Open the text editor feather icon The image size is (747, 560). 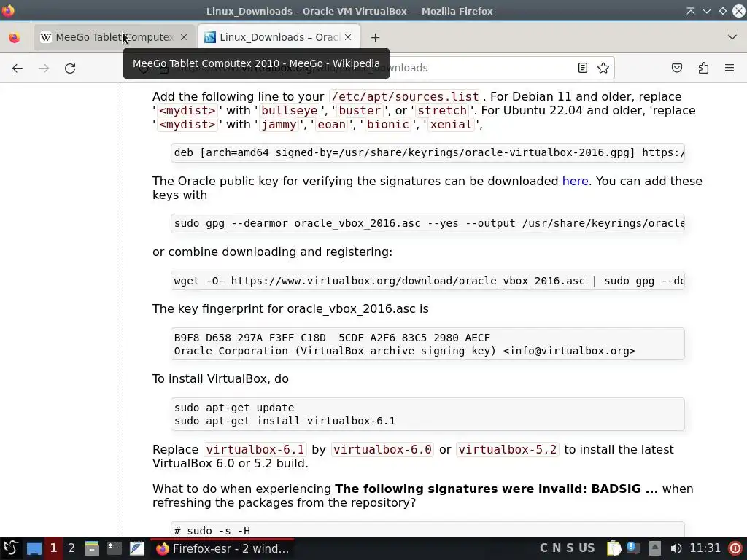(137, 548)
